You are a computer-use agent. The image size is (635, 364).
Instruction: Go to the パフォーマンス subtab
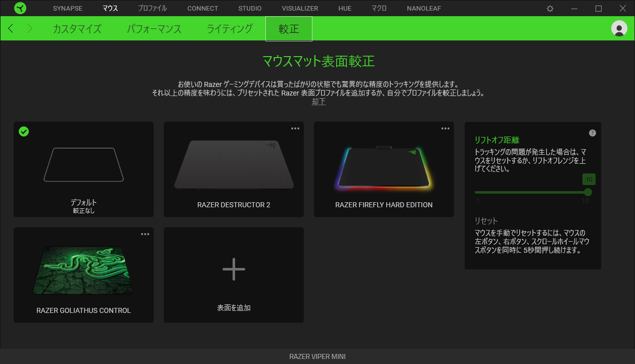coord(154,29)
